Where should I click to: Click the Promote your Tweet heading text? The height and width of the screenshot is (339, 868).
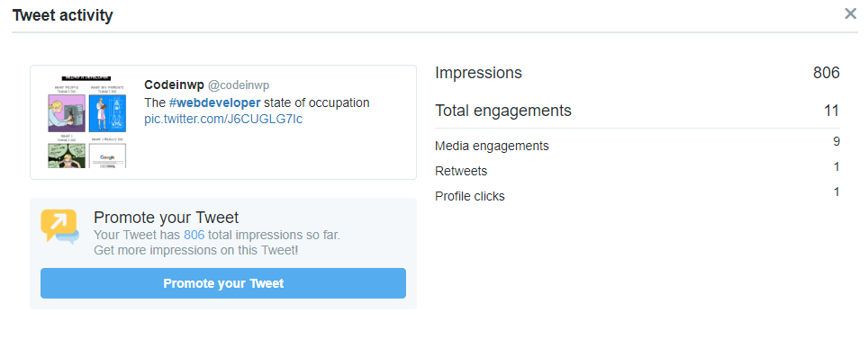(166, 217)
